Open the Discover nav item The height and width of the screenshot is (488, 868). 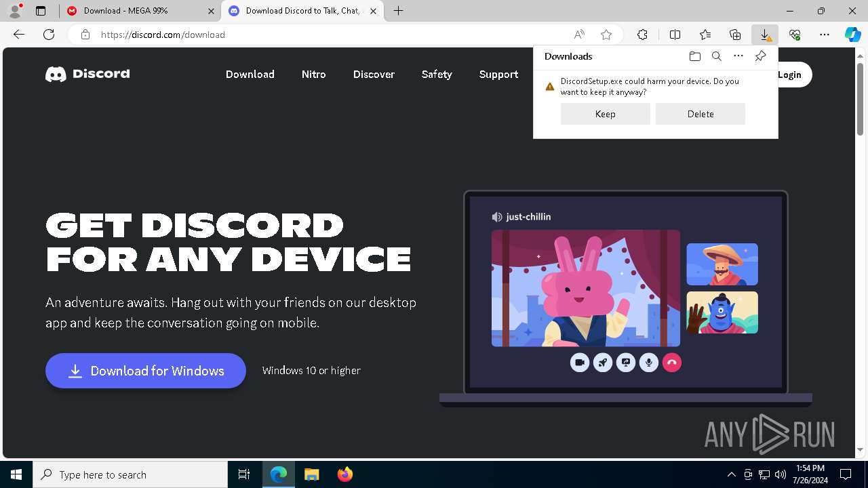[x=374, y=75]
